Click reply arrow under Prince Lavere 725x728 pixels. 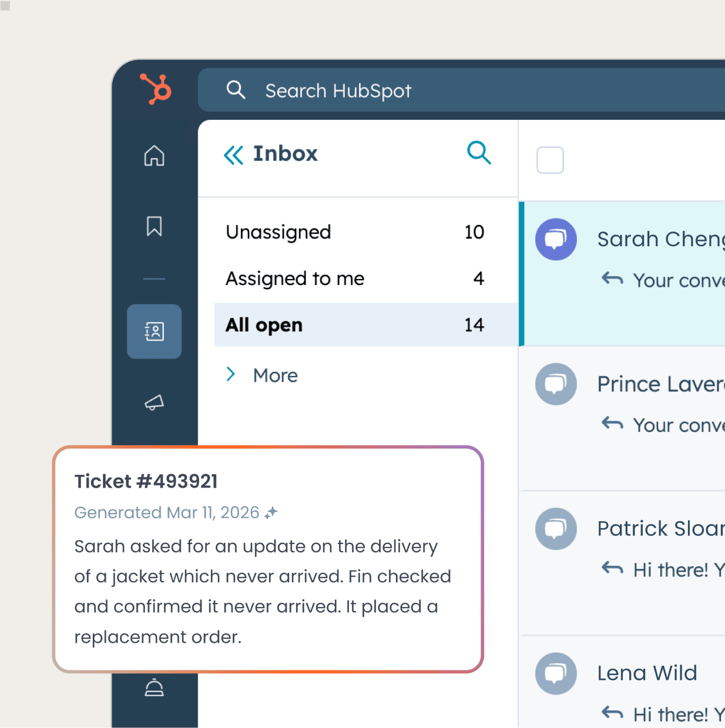coord(612,423)
